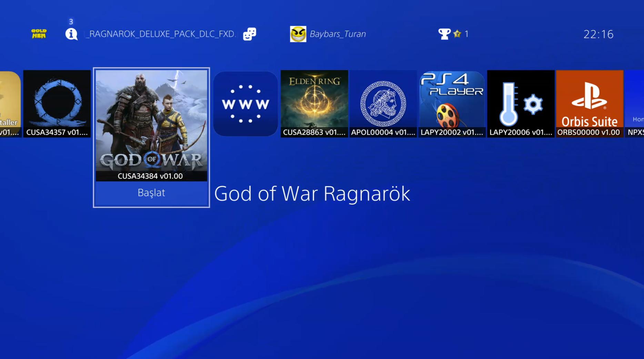Open the temperature and fan settings app
This screenshot has width=644, height=359.
coord(521,104)
